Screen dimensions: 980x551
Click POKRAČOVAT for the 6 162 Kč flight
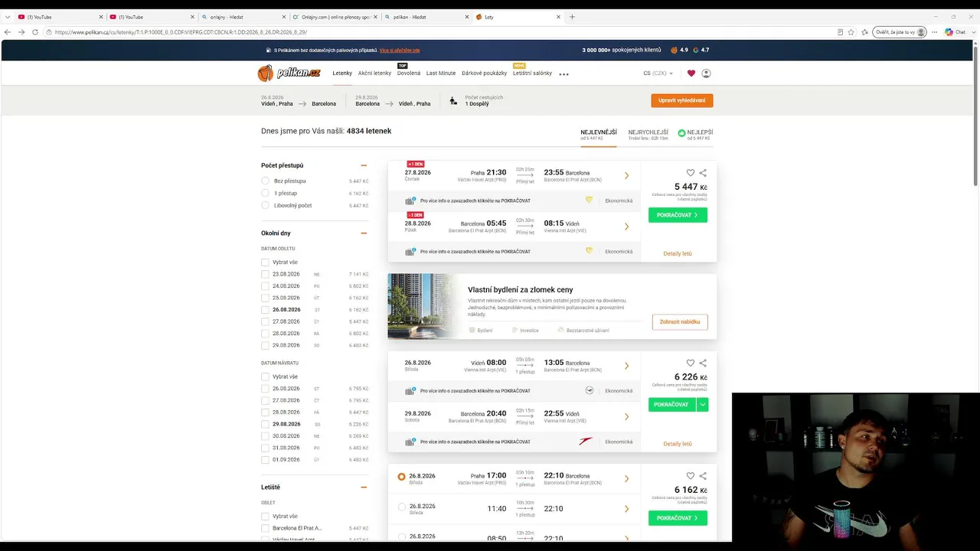[678, 518]
